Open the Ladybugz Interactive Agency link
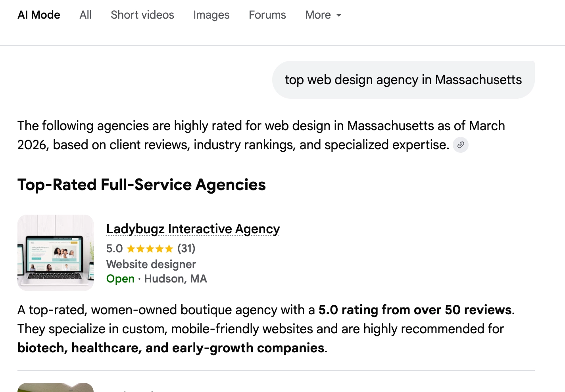Image resolution: width=565 pixels, height=392 pixels. click(192, 229)
